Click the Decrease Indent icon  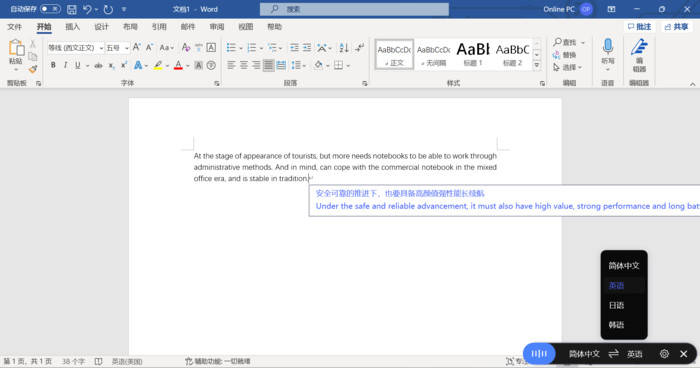[x=294, y=47]
